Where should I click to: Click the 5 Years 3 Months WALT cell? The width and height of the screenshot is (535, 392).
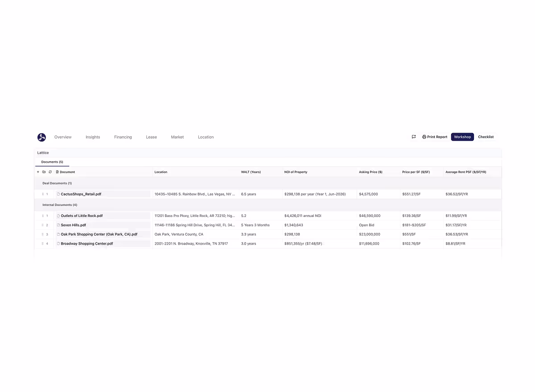click(261, 225)
